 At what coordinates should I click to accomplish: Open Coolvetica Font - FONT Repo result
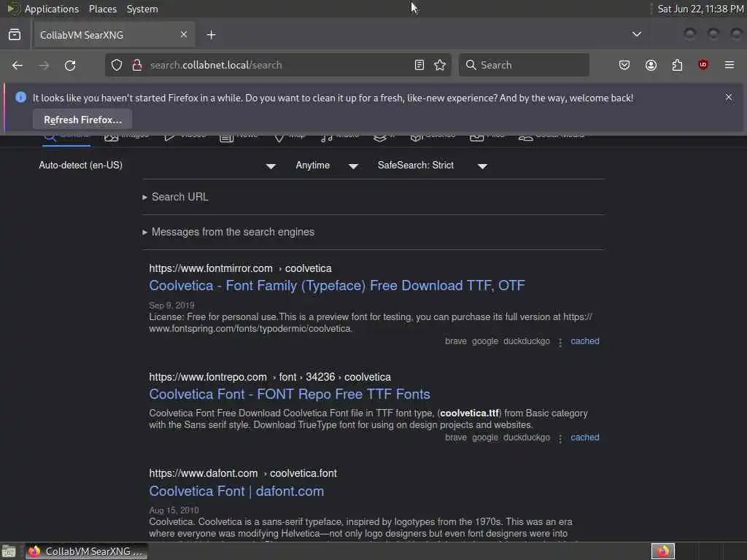tap(290, 394)
